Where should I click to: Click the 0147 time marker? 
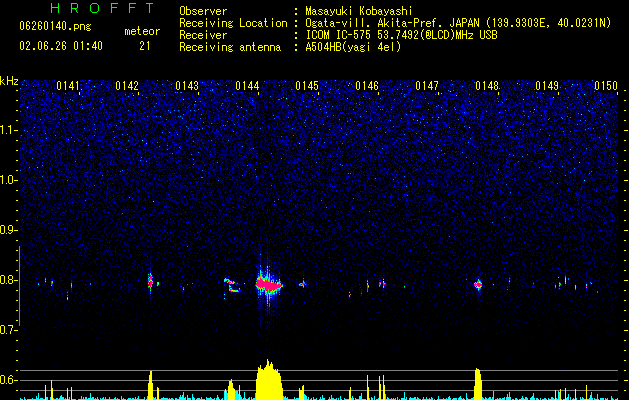pyautogui.click(x=427, y=86)
